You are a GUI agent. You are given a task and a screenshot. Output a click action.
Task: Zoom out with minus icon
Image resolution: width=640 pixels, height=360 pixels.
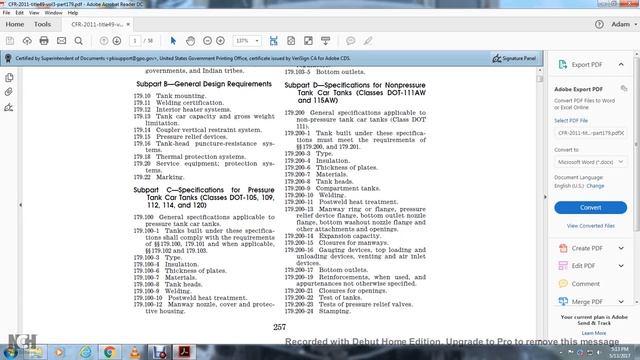[x=207, y=41]
